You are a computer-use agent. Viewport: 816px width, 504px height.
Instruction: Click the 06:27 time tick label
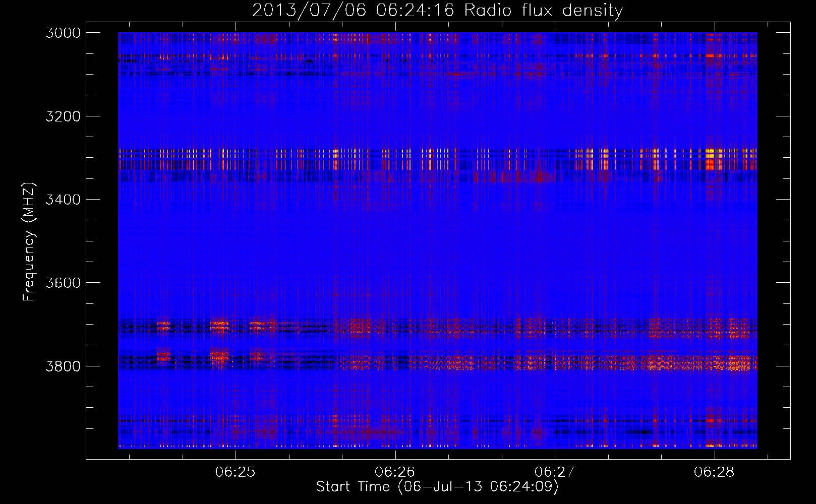555,472
